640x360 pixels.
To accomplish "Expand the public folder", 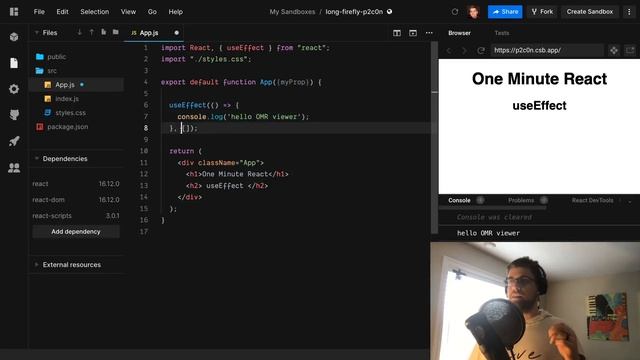I will [51, 57].
